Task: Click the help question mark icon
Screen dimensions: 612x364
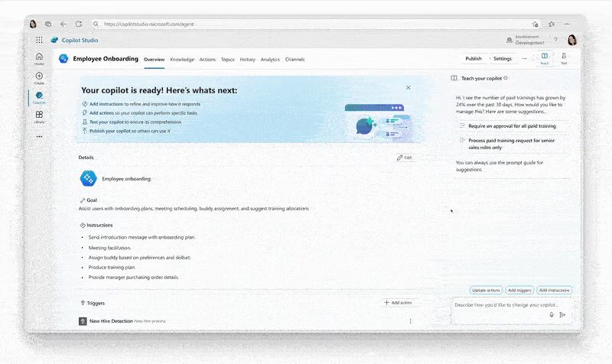Action: pos(555,40)
